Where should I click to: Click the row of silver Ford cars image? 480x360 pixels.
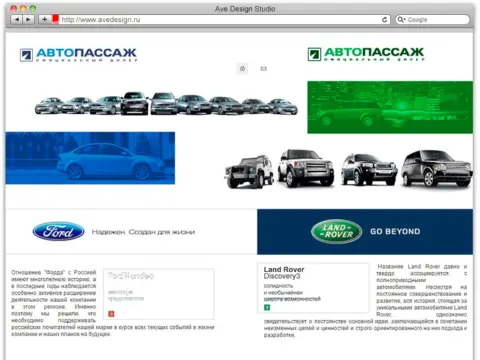166,103
